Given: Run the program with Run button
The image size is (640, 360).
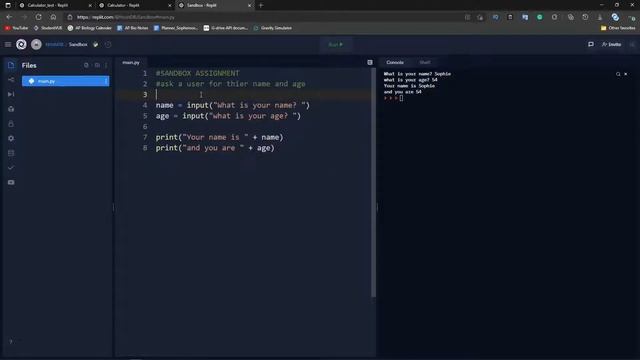Looking at the screenshot, I should [336, 44].
